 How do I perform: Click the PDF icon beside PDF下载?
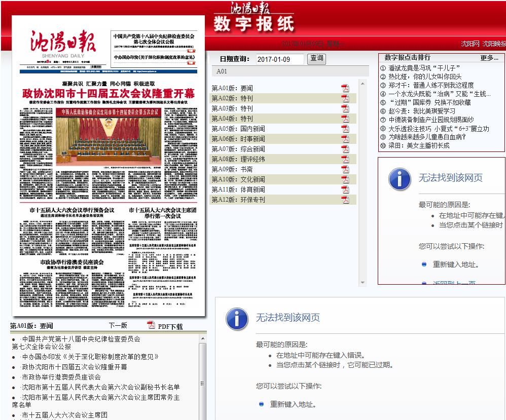pos(151,325)
